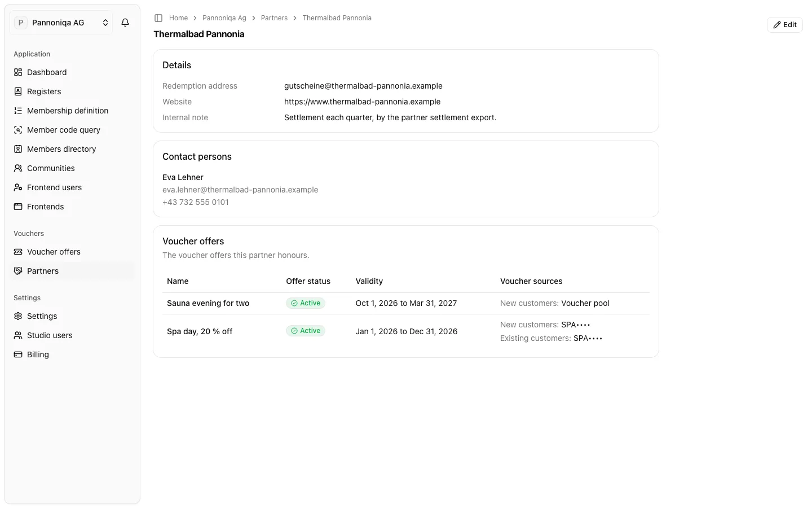Click the Edit button
This screenshot has height=508, width=812.
784,25
